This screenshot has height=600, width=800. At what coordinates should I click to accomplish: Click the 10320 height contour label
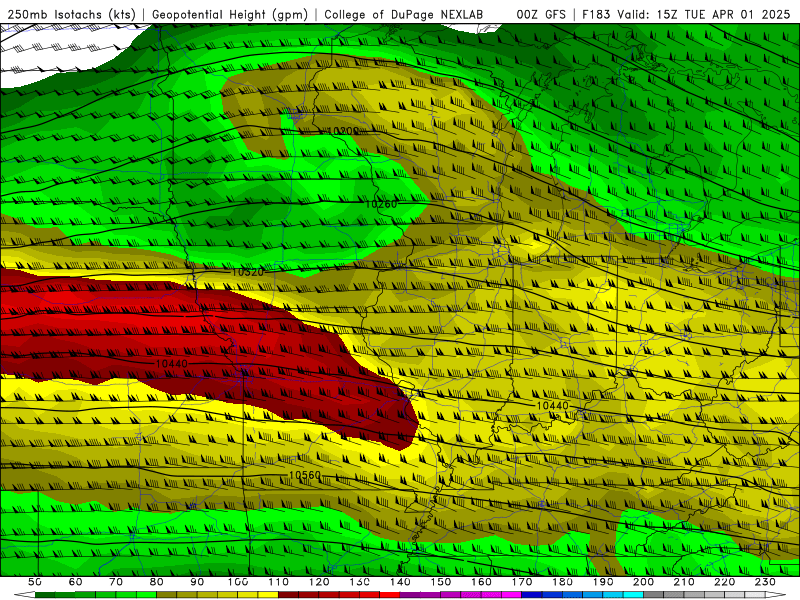247,272
